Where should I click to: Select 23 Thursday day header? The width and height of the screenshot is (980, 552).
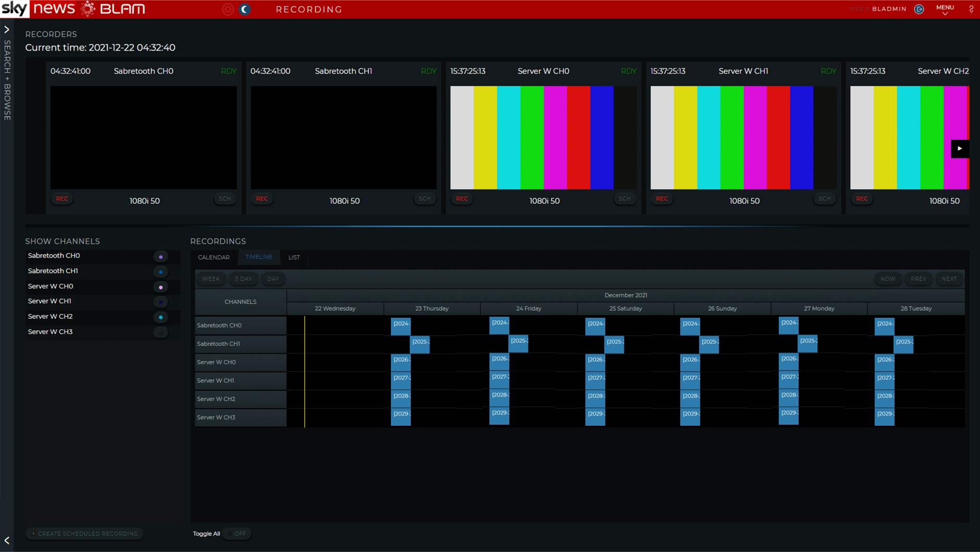432,308
